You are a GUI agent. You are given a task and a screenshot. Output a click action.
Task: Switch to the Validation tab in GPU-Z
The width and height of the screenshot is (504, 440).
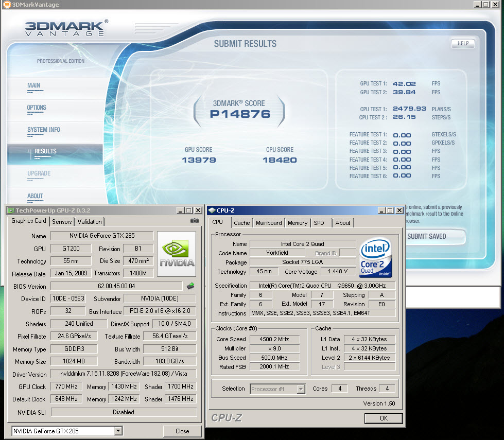[90, 221]
